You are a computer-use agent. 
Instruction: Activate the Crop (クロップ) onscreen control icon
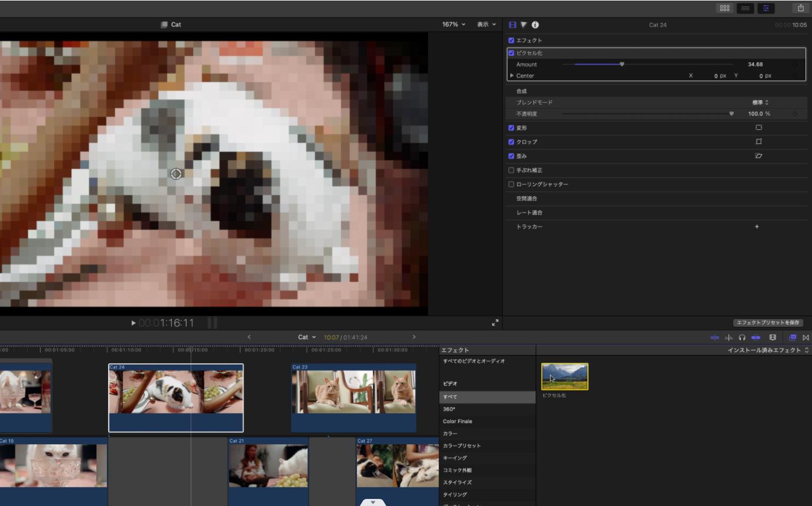click(x=758, y=142)
